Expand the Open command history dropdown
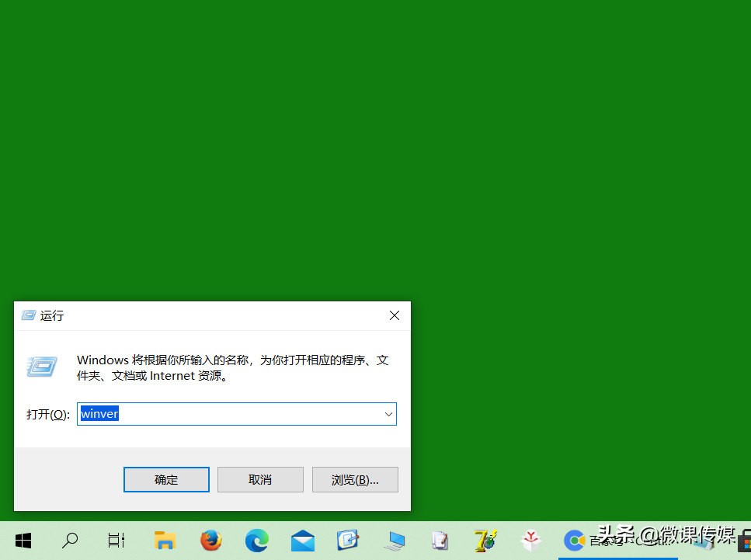The width and height of the screenshot is (751, 560). (x=388, y=414)
